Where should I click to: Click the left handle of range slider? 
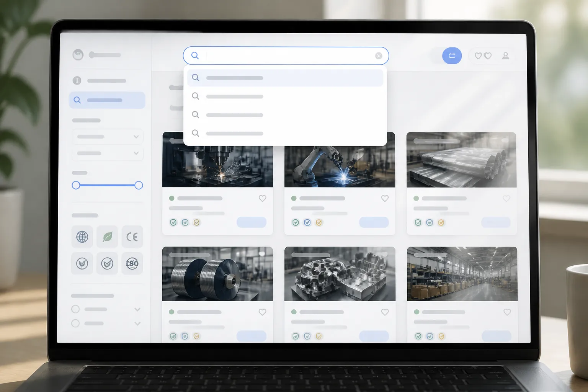tap(76, 185)
